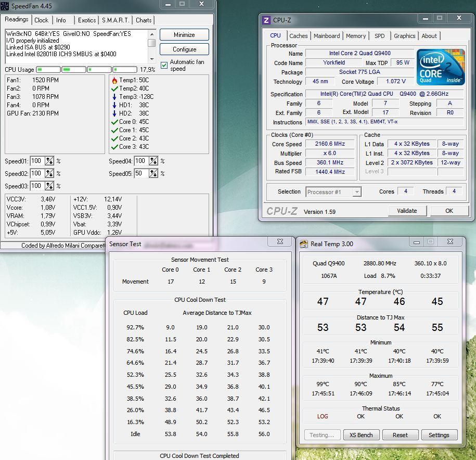
Task: Click the Core Voltage 1.072 V field
Action: pyautogui.click(x=395, y=81)
